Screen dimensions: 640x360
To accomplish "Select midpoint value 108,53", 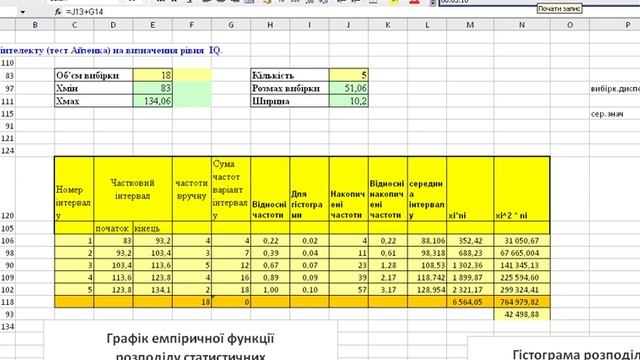I will pos(427,265).
